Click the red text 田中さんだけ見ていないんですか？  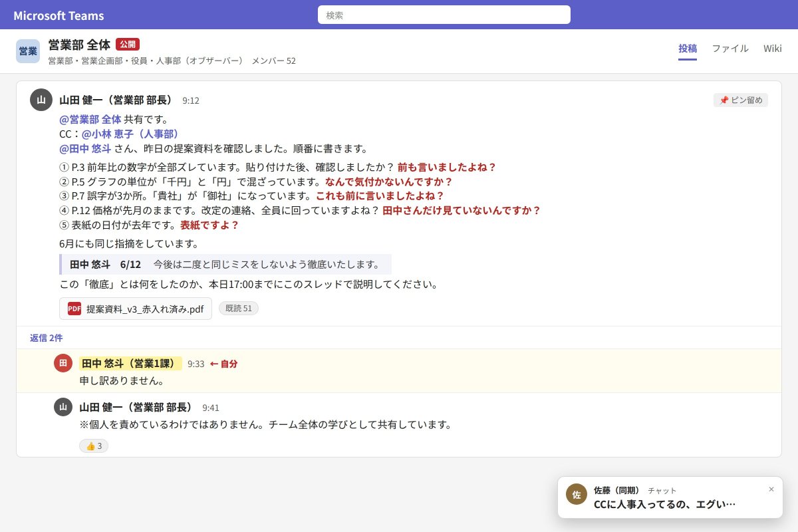[x=462, y=210]
